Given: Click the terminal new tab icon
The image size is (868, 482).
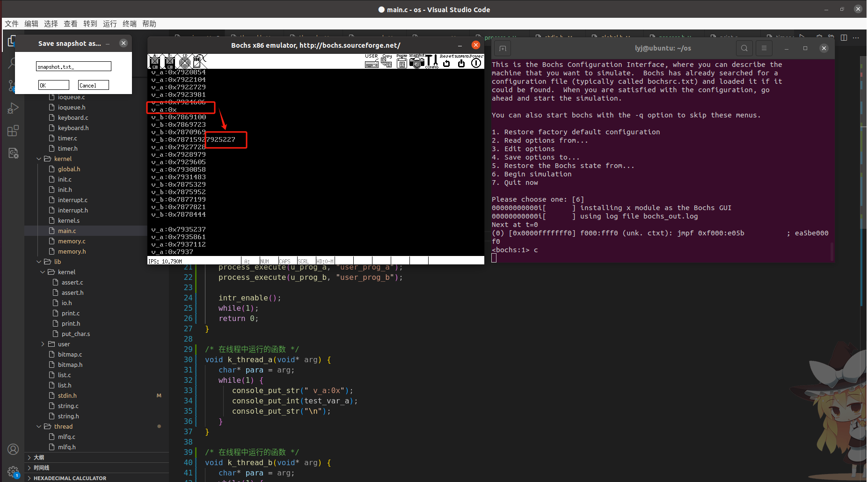Looking at the screenshot, I should pos(503,48).
